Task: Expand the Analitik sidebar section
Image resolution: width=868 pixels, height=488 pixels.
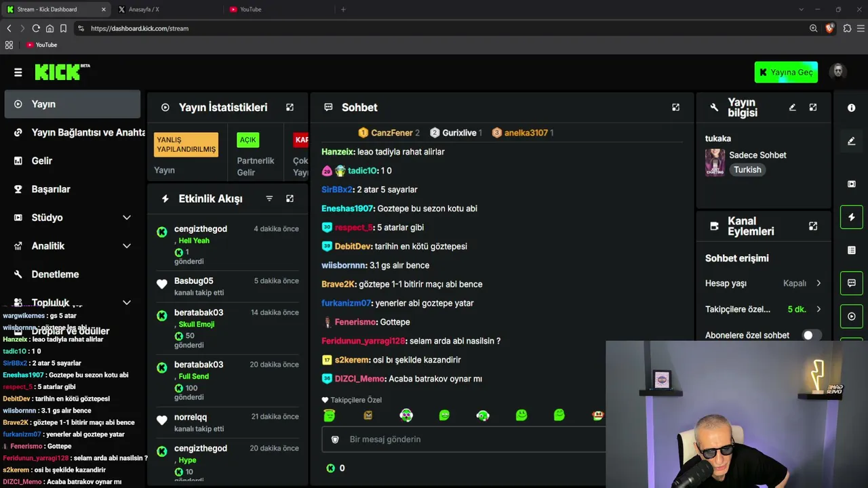Action: 126,246
